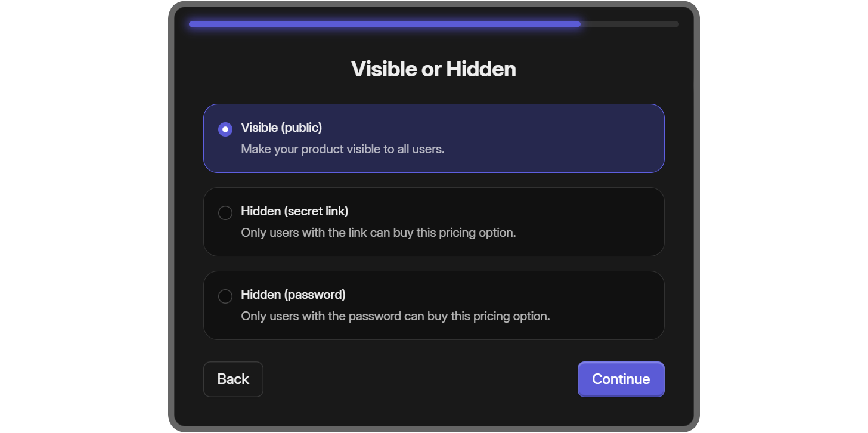The width and height of the screenshot is (868, 433).
Task: Click the Back button
Action: click(x=233, y=379)
